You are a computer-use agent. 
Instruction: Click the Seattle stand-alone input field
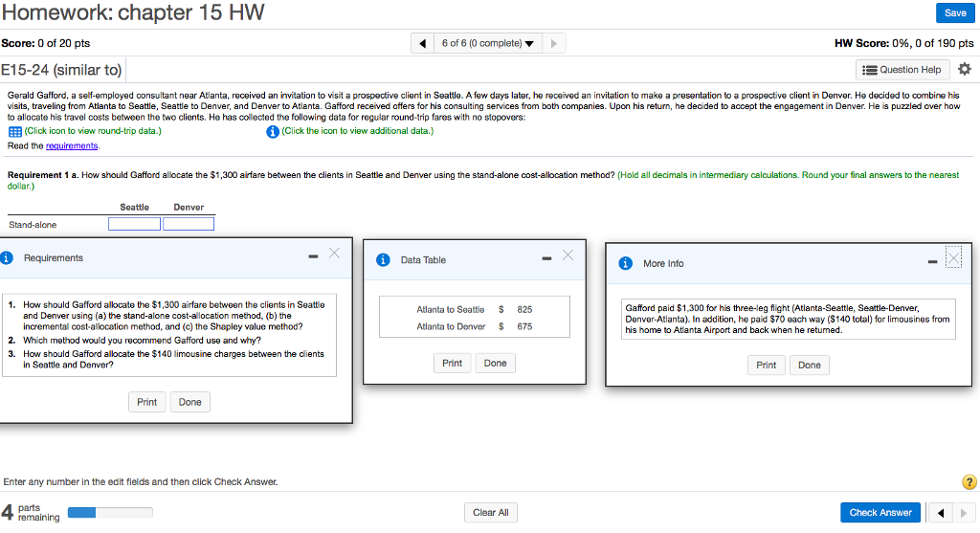point(134,224)
